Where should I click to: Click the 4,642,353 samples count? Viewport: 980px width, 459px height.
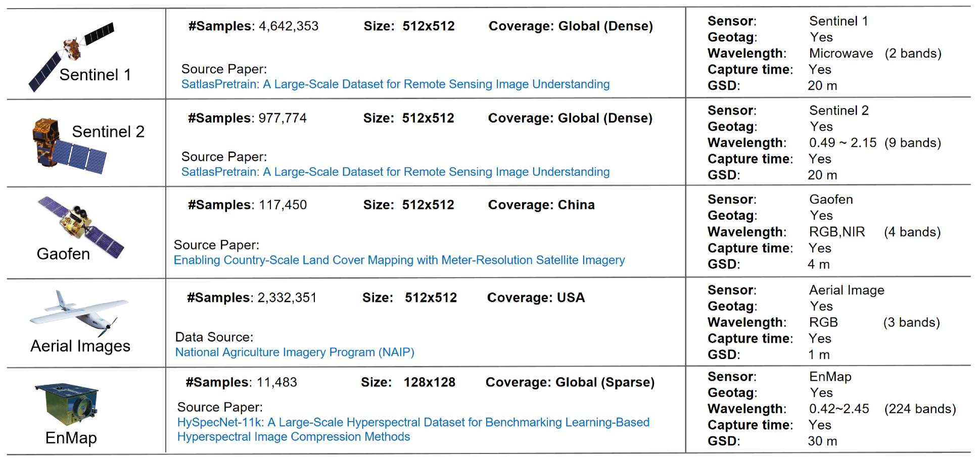pyautogui.click(x=289, y=26)
